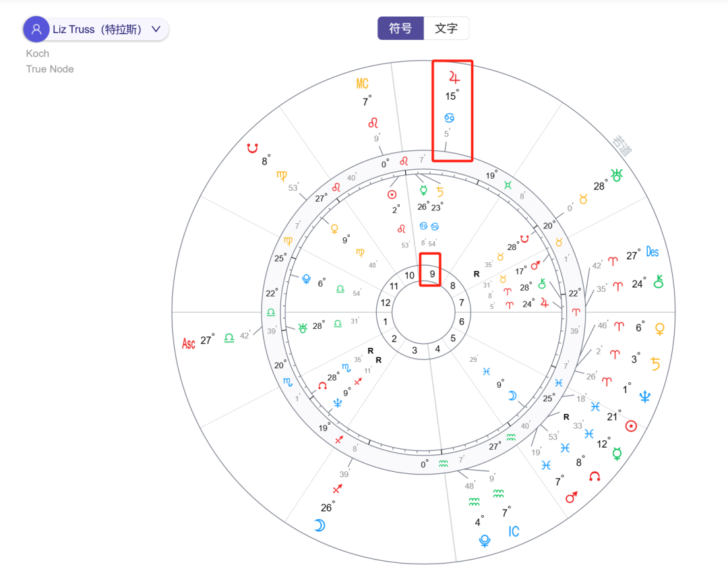Click the Liz Truss（特拉斯）name selector
This screenshot has width=728, height=575.
coord(98,30)
